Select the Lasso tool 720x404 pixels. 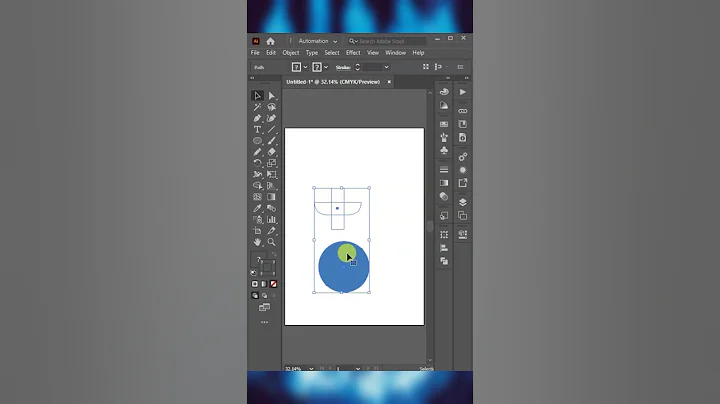point(271,107)
